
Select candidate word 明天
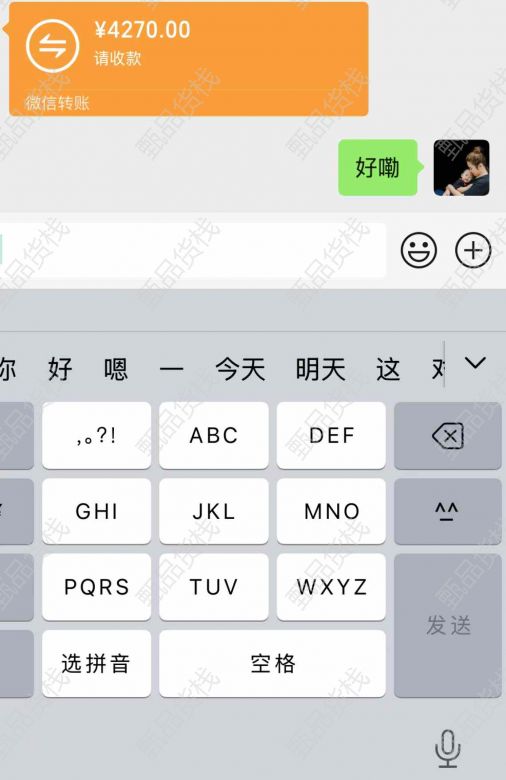pos(320,369)
